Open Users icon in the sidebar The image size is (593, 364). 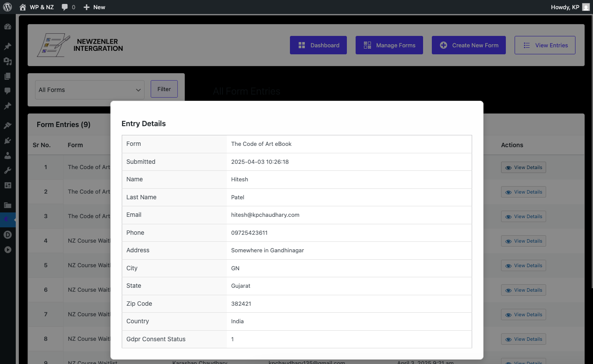(x=7, y=155)
